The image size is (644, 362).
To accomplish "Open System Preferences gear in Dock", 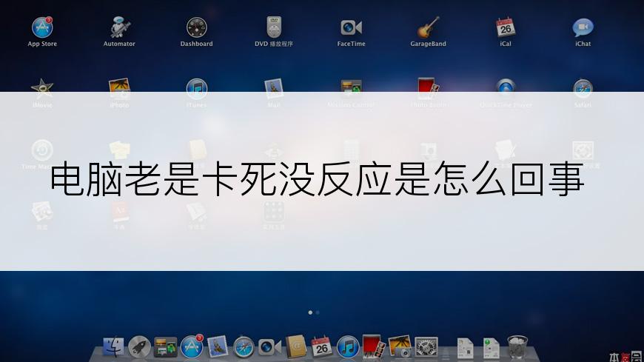I will 426,347.
